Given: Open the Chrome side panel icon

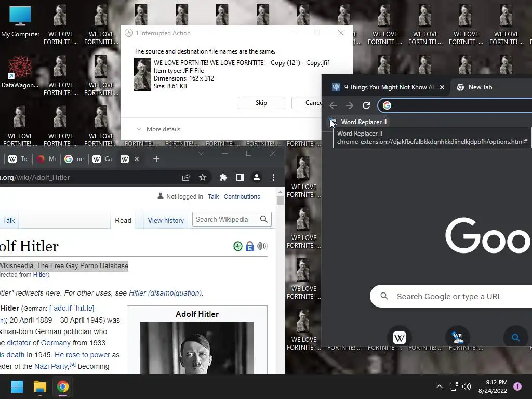Looking at the screenshot, I should point(240,178).
